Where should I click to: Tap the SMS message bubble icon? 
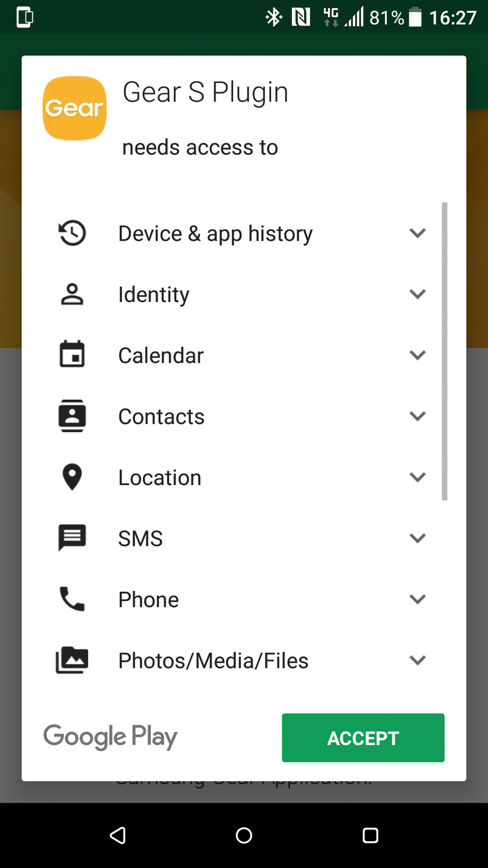(x=72, y=538)
